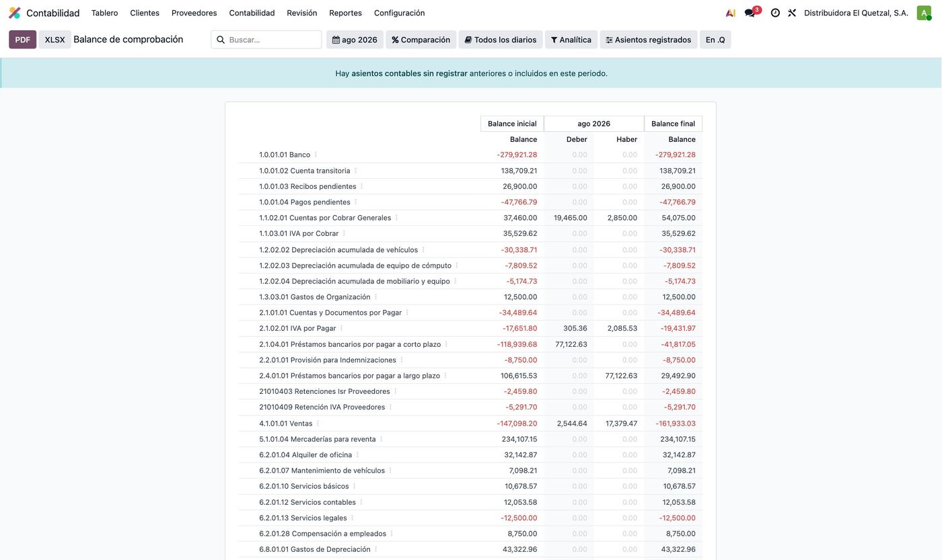Click the Balance final column header

coord(673,124)
